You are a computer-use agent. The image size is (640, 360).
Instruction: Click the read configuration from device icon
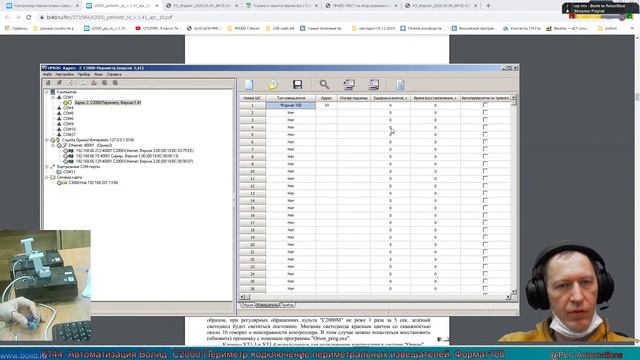point(349,84)
